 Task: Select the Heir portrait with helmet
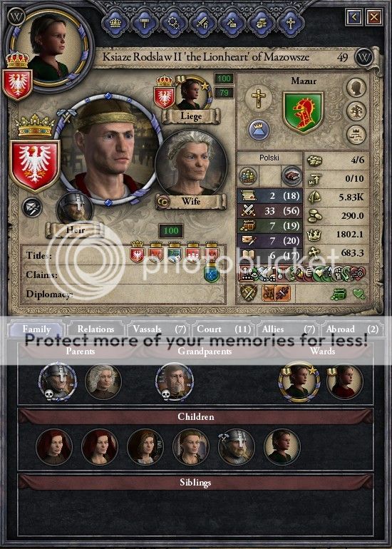coord(75,209)
